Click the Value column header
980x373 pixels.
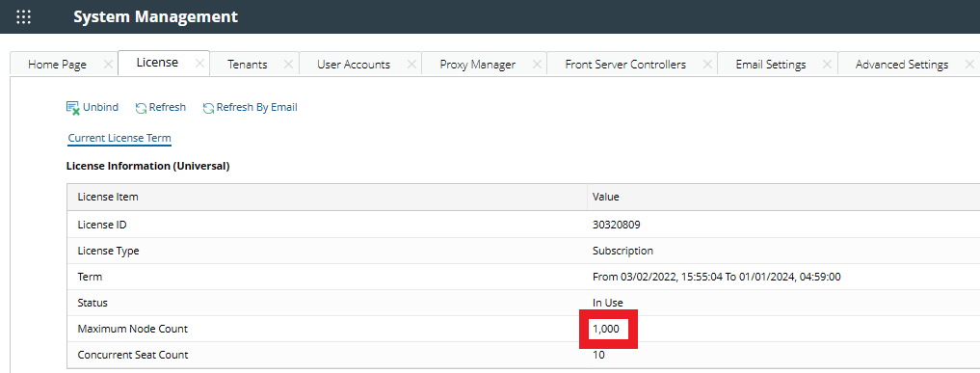605,197
